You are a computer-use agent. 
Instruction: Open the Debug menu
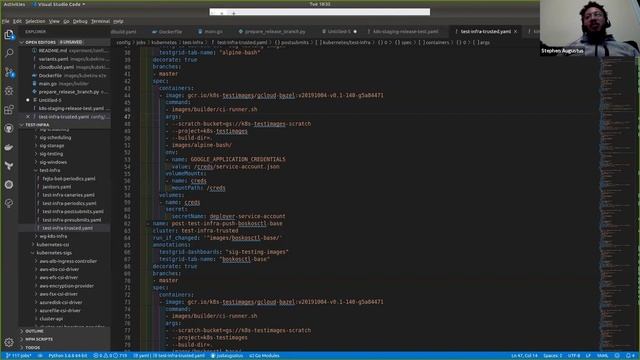click(80, 21)
